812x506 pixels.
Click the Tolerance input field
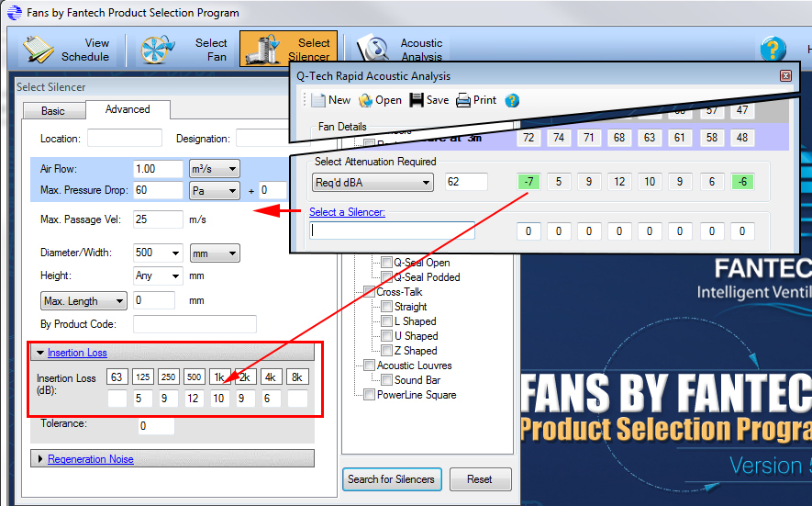click(x=156, y=426)
